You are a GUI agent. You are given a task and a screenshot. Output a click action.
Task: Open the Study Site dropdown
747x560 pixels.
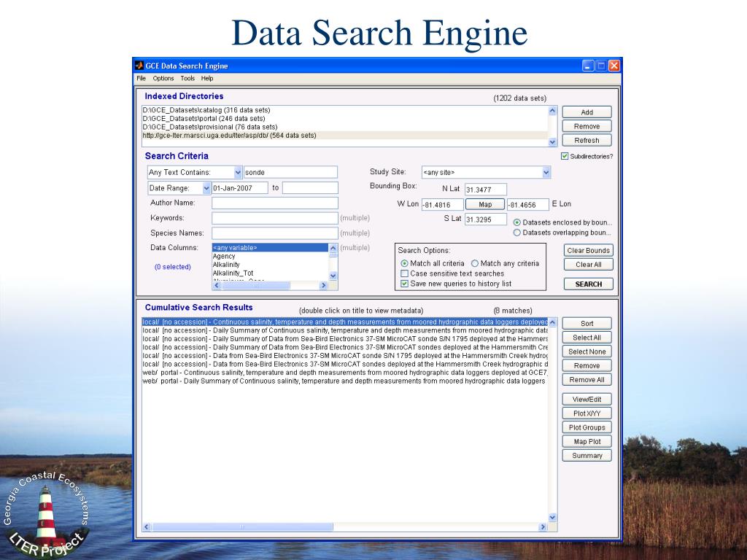(546, 172)
